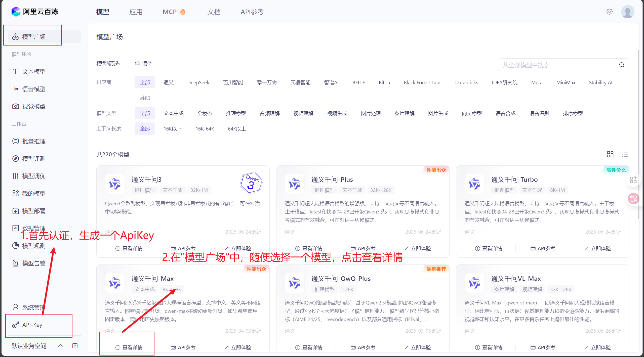Open 文本模型 in sidebar
The image size is (644, 357).
coord(34,72)
